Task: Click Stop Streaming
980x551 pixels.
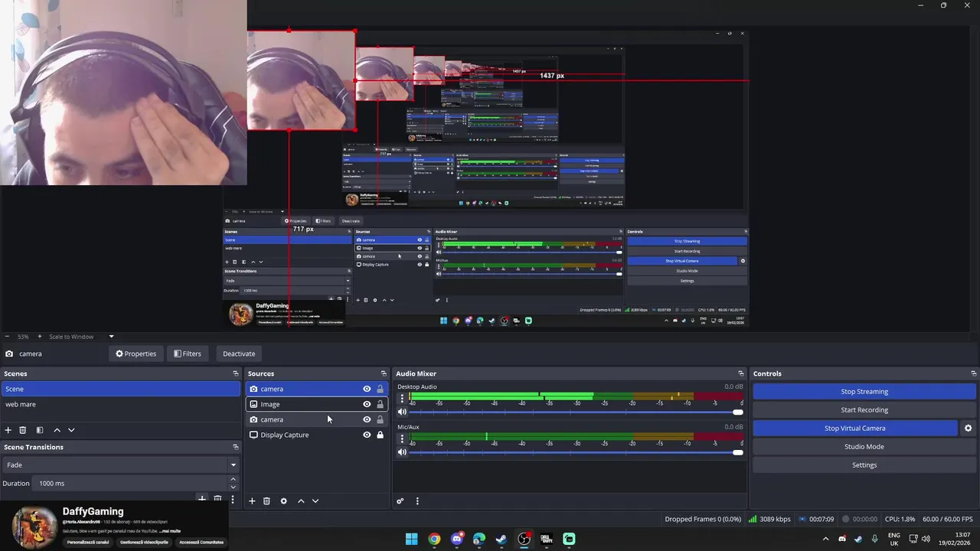Action: click(864, 392)
